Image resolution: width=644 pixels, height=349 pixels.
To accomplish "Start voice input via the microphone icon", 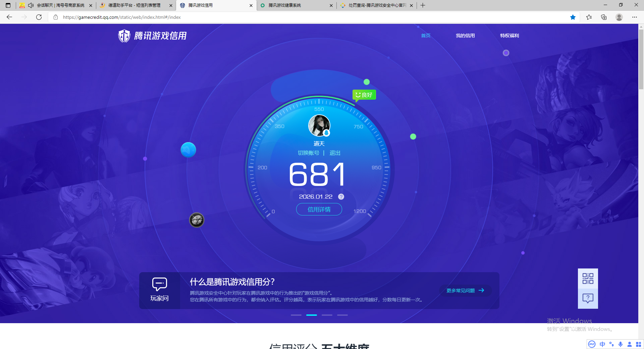I will pyautogui.click(x=620, y=344).
